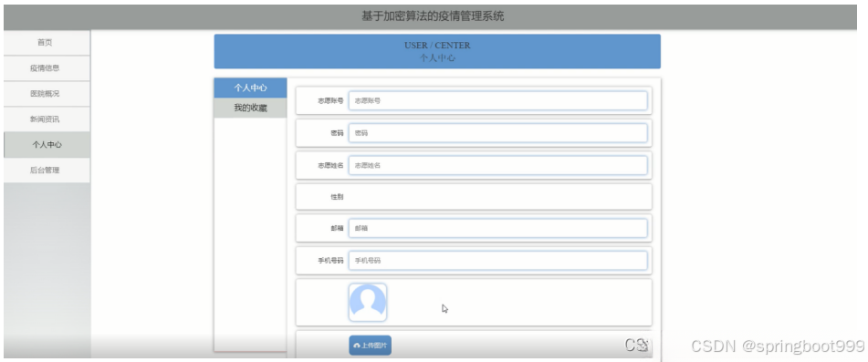Click the 基于加密算法的疫情管理系统 title
The image size is (868, 362).
[433, 16]
